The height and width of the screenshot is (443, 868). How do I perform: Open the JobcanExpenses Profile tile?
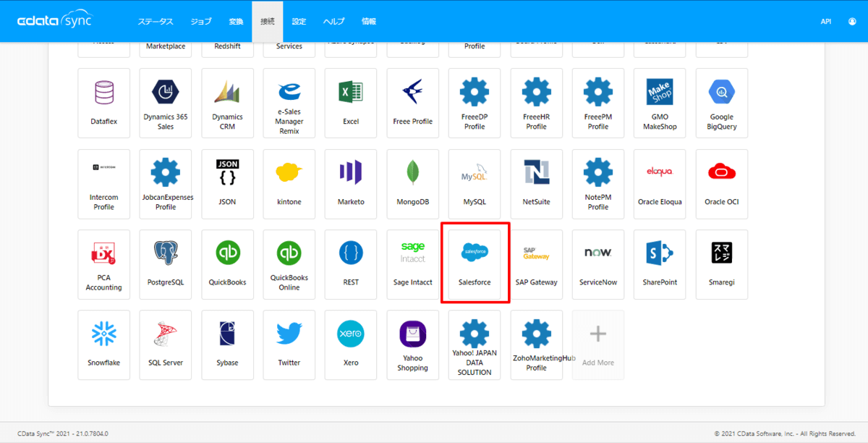click(x=166, y=184)
